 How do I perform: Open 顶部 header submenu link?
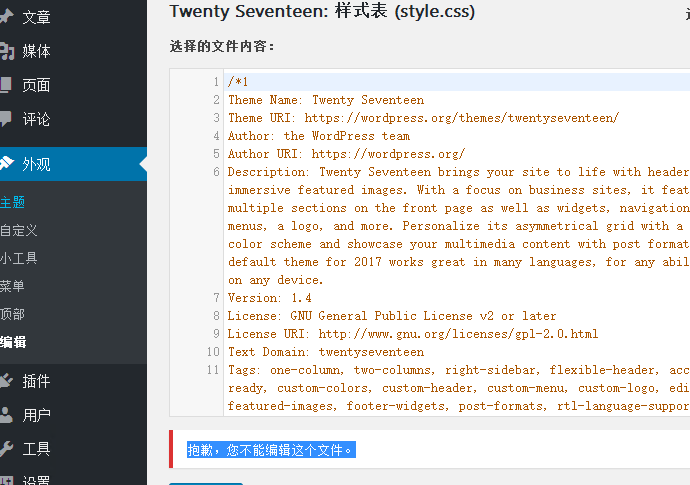coord(12,314)
